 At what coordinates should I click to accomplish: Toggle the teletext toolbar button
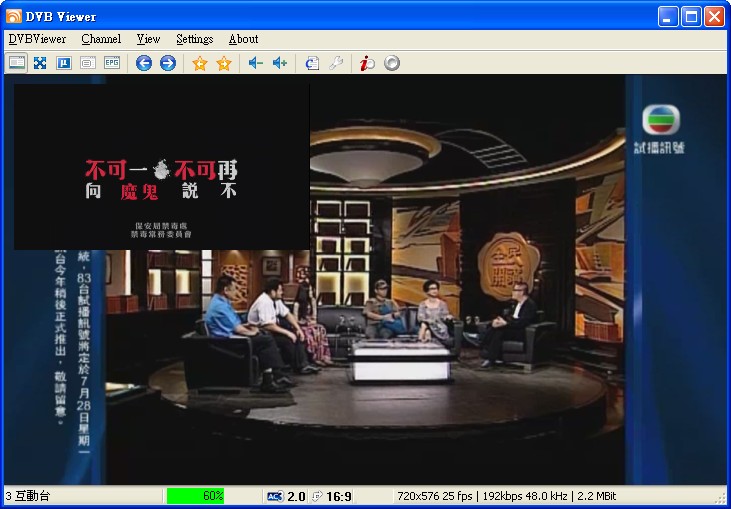coord(88,63)
